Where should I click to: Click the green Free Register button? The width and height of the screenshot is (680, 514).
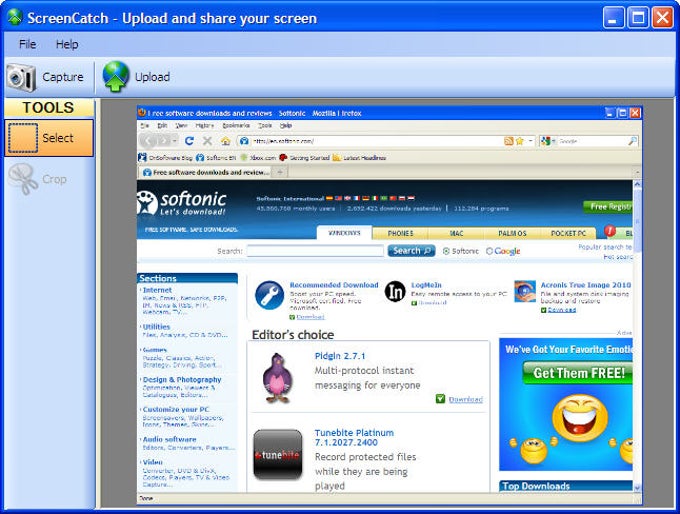[608, 207]
